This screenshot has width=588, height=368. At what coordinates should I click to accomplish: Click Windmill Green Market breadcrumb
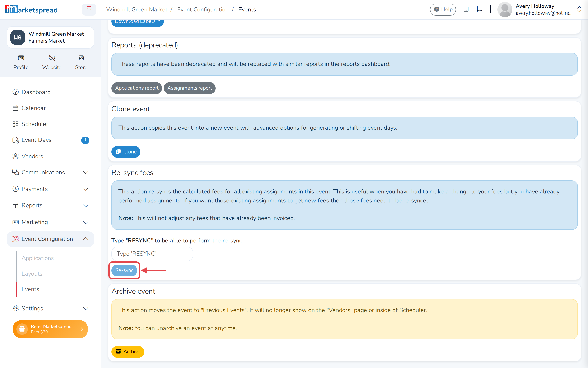pos(137,9)
